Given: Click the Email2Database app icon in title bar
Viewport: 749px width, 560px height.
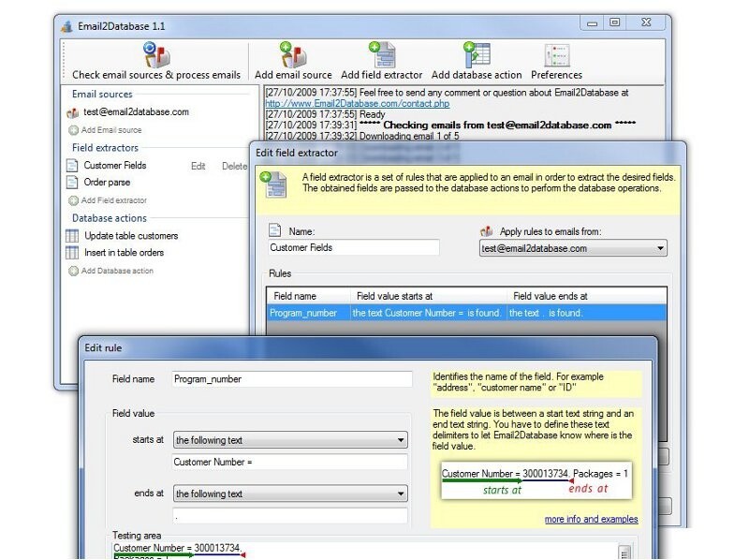Looking at the screenshot, I should click(67, 26).
